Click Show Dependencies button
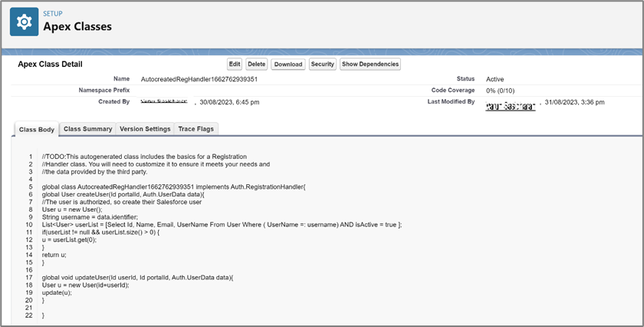This screenshot has width=644, height=327. click(370, 64)
